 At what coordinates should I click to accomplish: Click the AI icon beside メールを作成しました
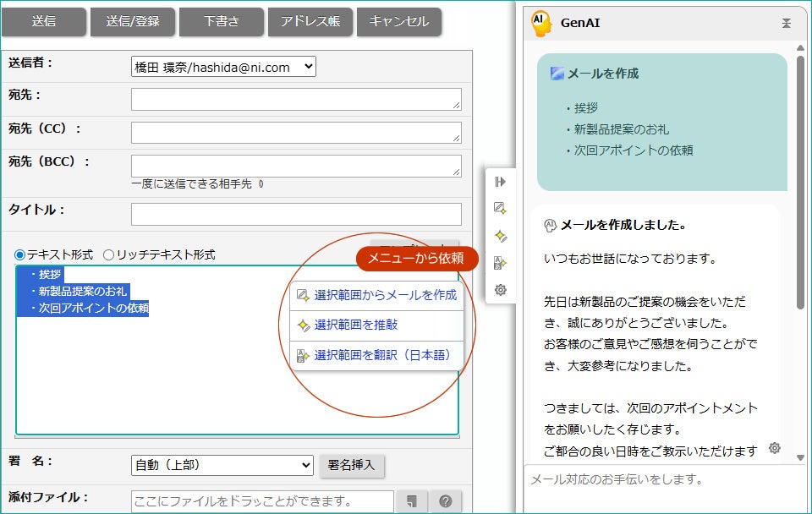[x=550, y=226]
